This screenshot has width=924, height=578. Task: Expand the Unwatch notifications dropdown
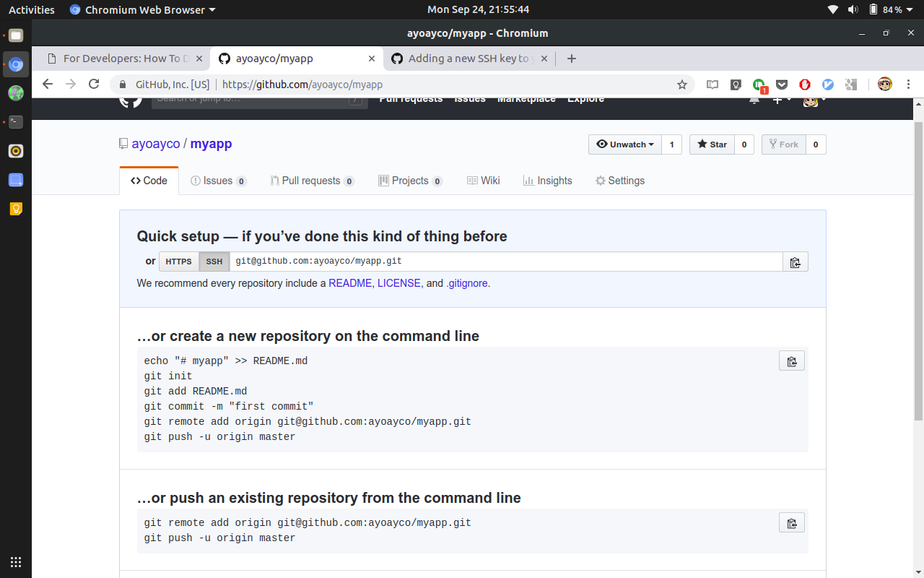pos(625,144)
